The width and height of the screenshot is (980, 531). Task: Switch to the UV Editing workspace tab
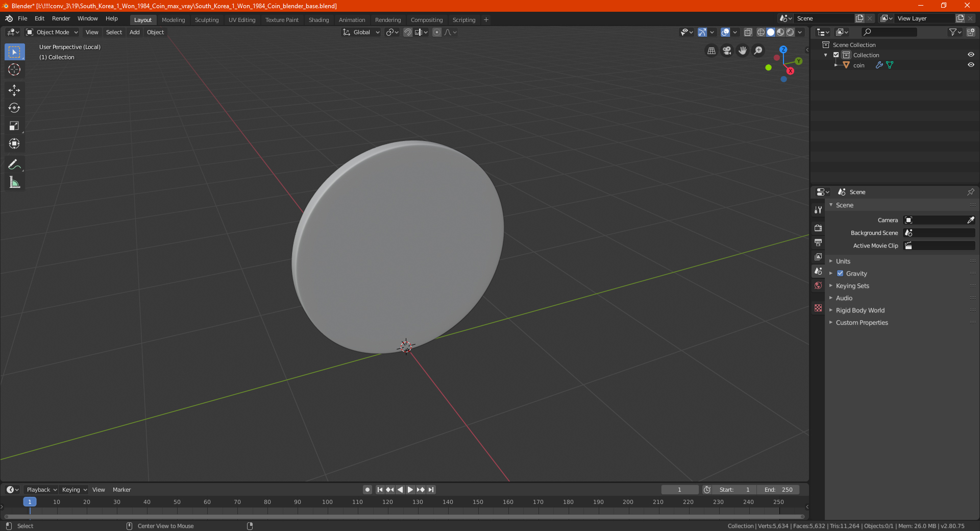coord(242,20)
